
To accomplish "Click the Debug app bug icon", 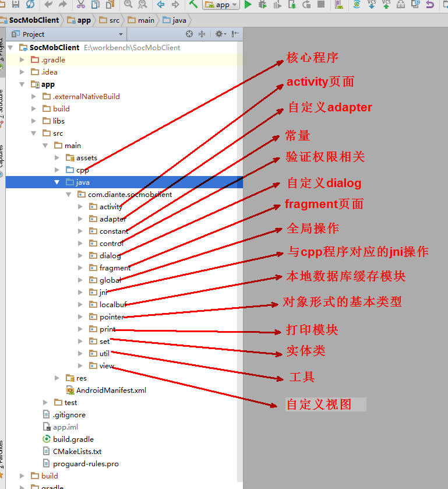I will pyautogui.click(x=263, y=5).
